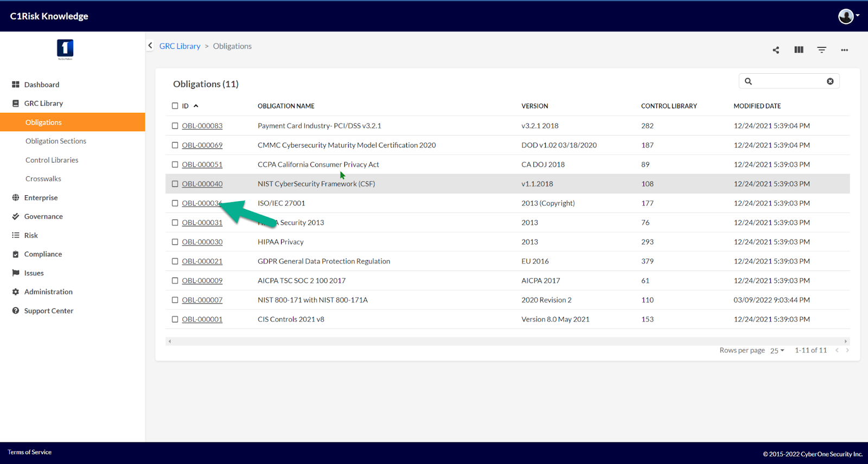Click the horizontal scrollbar under the table

507,341
